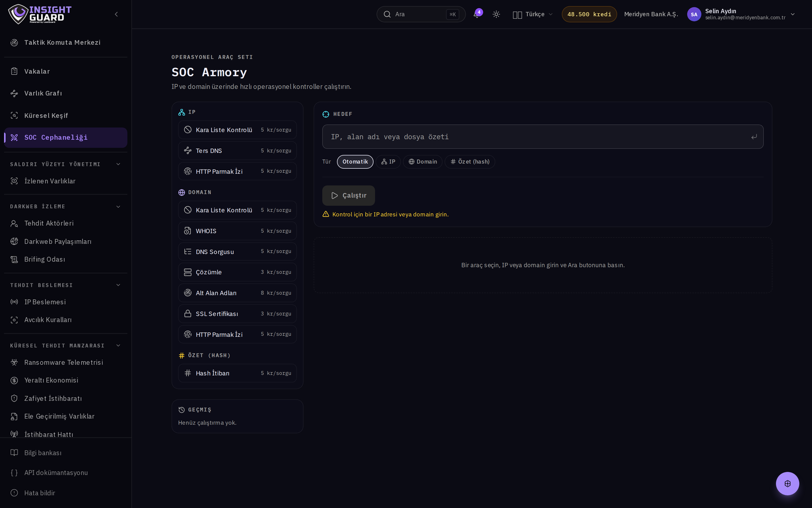
Task: Select the Çözümle tool
Action: tap(238, 272)
